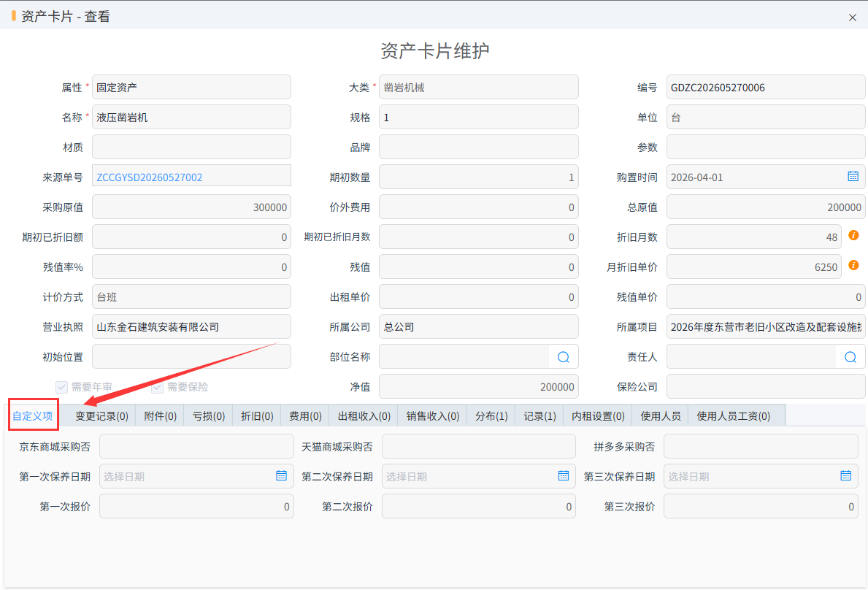Click the 所属项目 field
The image size is (868, 590).
(x=766, y=326)
